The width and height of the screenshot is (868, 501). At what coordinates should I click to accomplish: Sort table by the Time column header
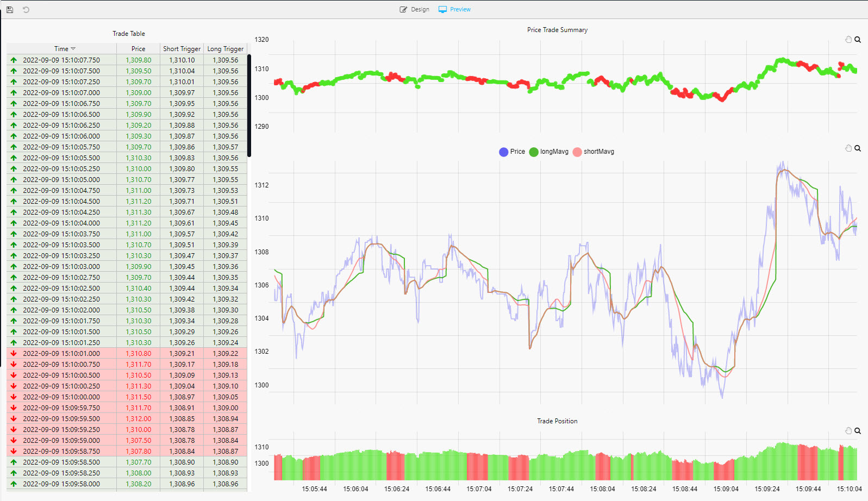click(61, 49)
